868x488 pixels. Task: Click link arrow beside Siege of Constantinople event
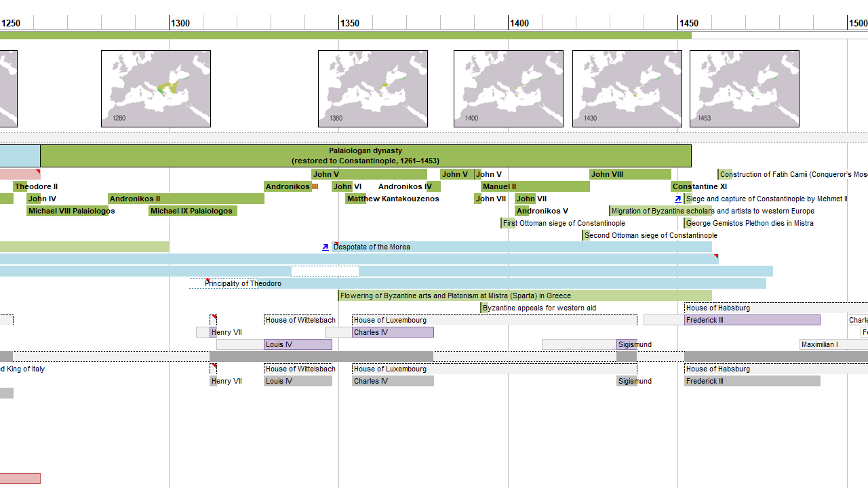[678, 199]
